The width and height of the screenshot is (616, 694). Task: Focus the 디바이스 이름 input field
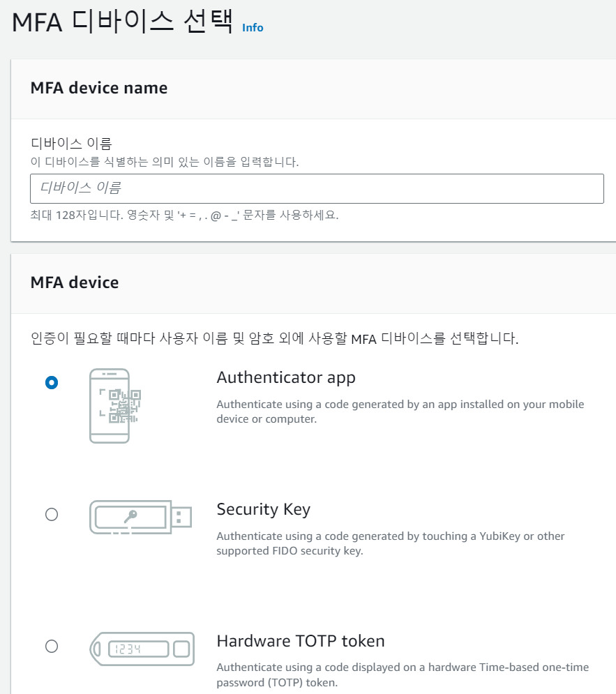(317, 188)
